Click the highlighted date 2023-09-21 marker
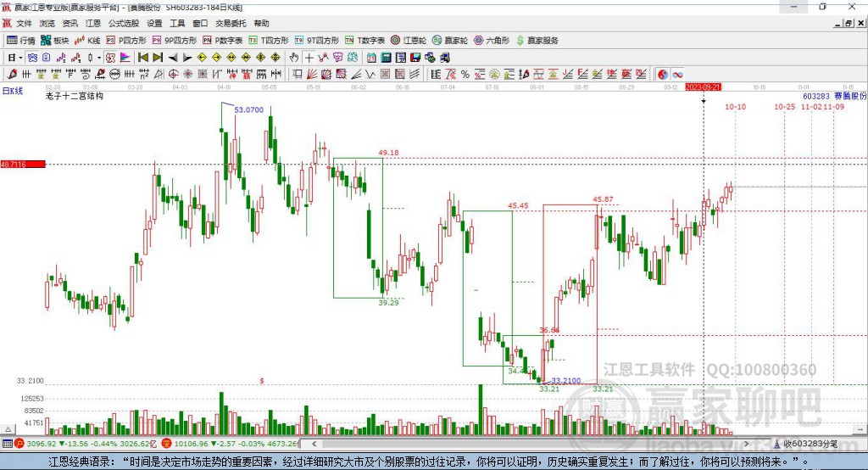 (703, 87)
